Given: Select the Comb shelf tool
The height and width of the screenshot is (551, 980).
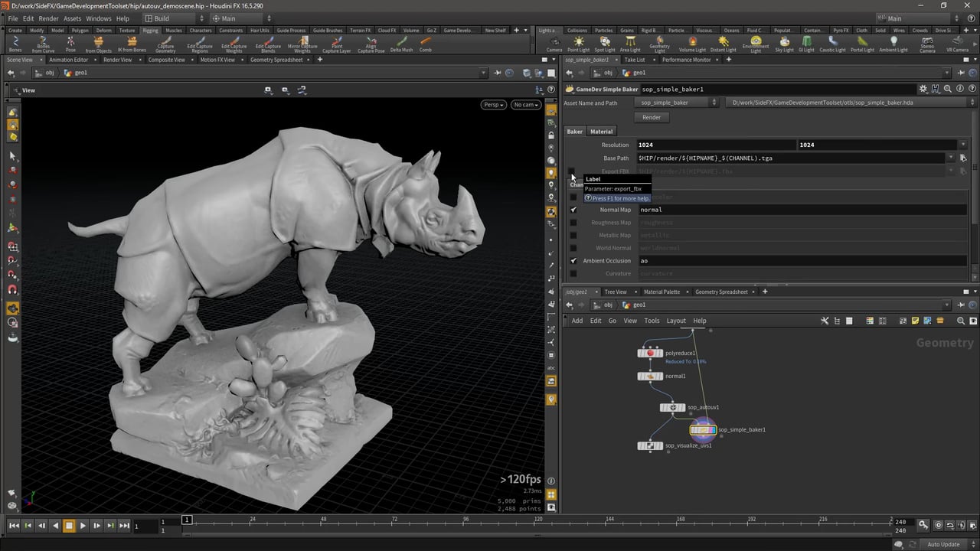Looking at the screenshot, I should [x=425, y=44].
